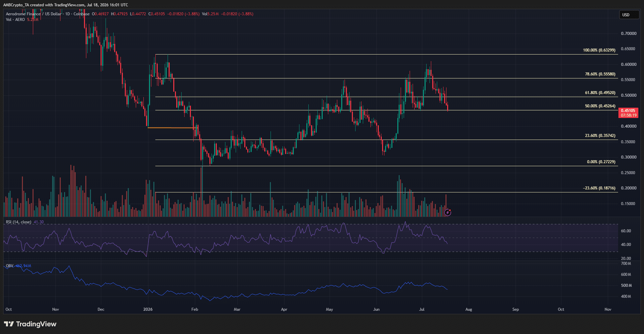Image resolution: width=644 pixels, height=334 pixels.
Task: Click the Aug label on time axis
Action: 469,309
